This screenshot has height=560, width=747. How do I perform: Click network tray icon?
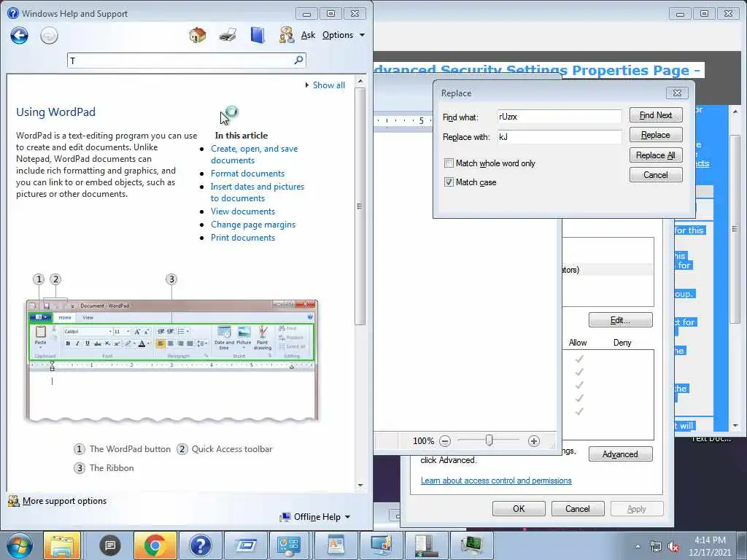656,547
